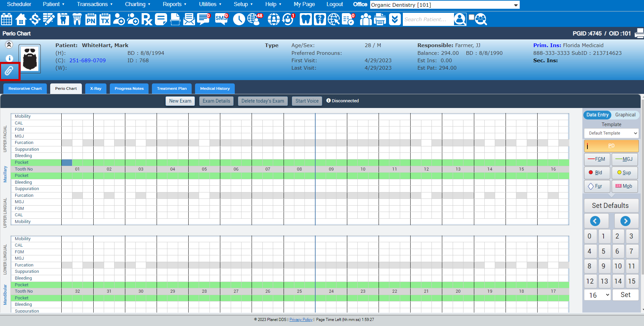The height and width of the screenshot is (326, 644).
Task: Open the Default Template dropdown
Action: coord(611,133)
